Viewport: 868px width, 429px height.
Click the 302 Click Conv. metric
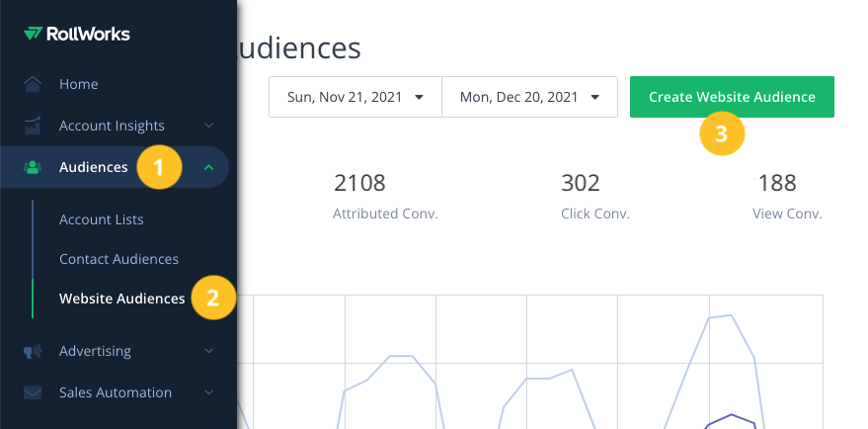point(594,196)
